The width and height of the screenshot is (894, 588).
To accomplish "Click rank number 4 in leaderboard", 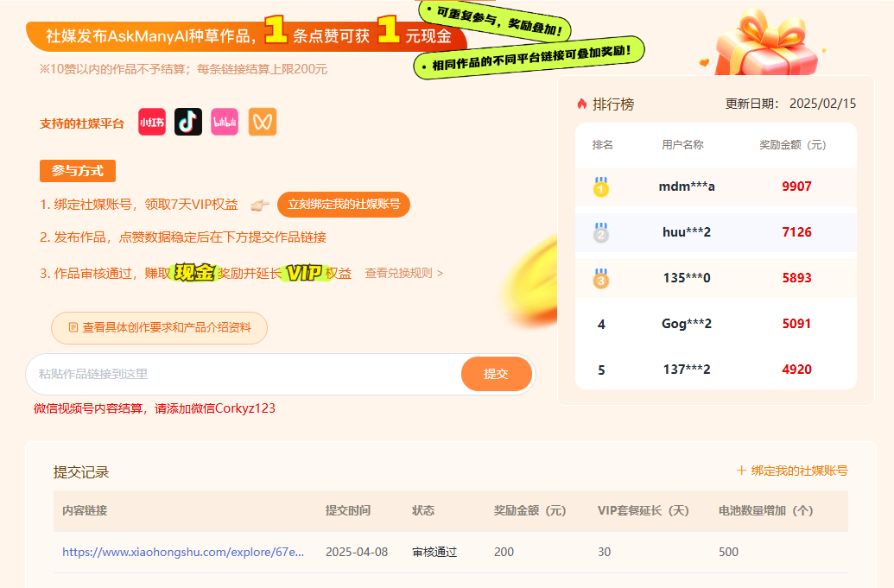I will tap(601, 324).
